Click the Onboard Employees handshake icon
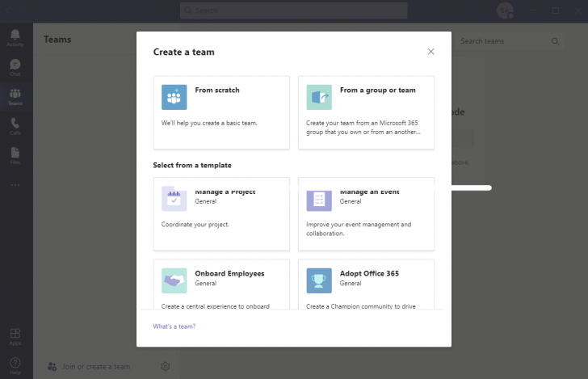The height and width of the screenshot is (379, 588). (174, 280)
